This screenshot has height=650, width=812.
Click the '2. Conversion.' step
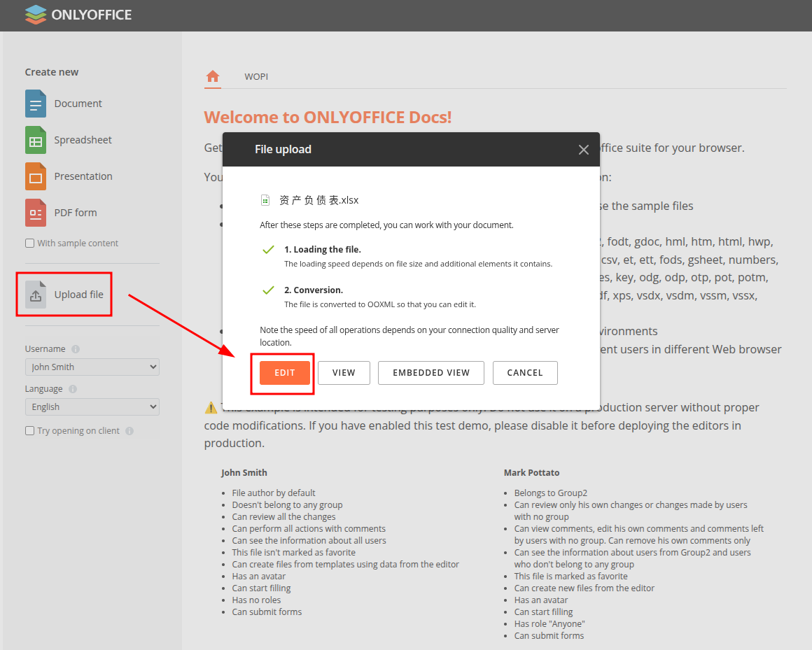point(314,290)
